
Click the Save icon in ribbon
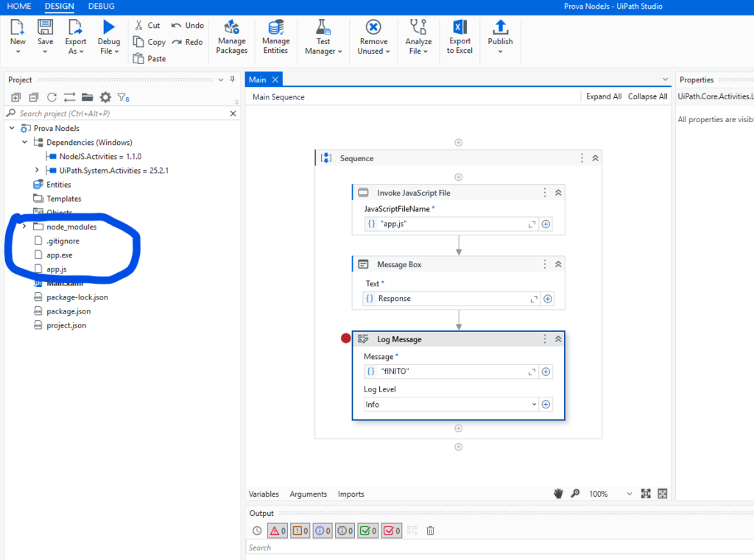(45, 27)
